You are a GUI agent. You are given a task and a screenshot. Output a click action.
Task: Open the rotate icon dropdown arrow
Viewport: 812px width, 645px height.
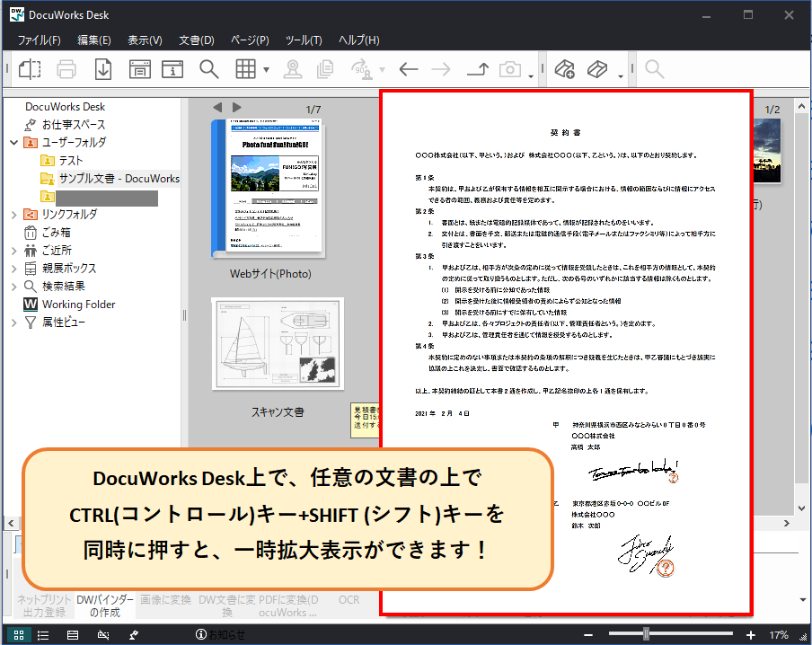(x=382, y=69)
